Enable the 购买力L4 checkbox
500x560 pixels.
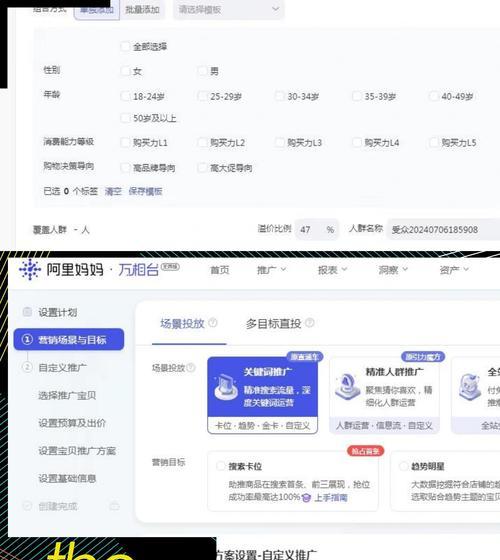coord(356,142)
